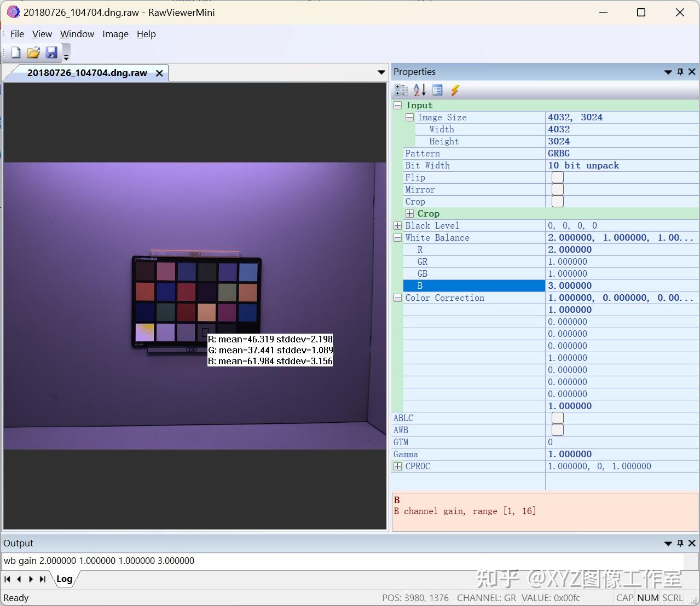Switch properties to categorized view
Viewport: 700px width, 606px height.
coord(401,90)
